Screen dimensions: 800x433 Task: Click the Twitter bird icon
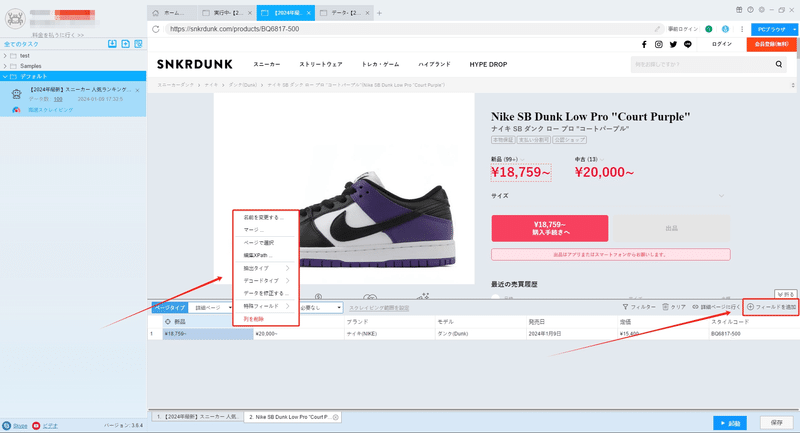(673, 44)
